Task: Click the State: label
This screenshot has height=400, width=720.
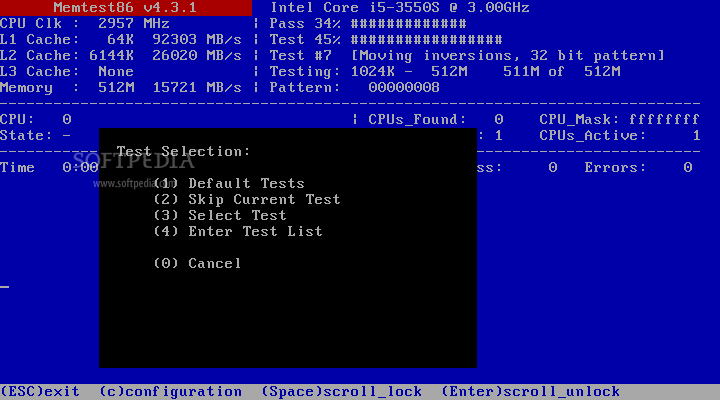Action: click(x=26, y=136)
